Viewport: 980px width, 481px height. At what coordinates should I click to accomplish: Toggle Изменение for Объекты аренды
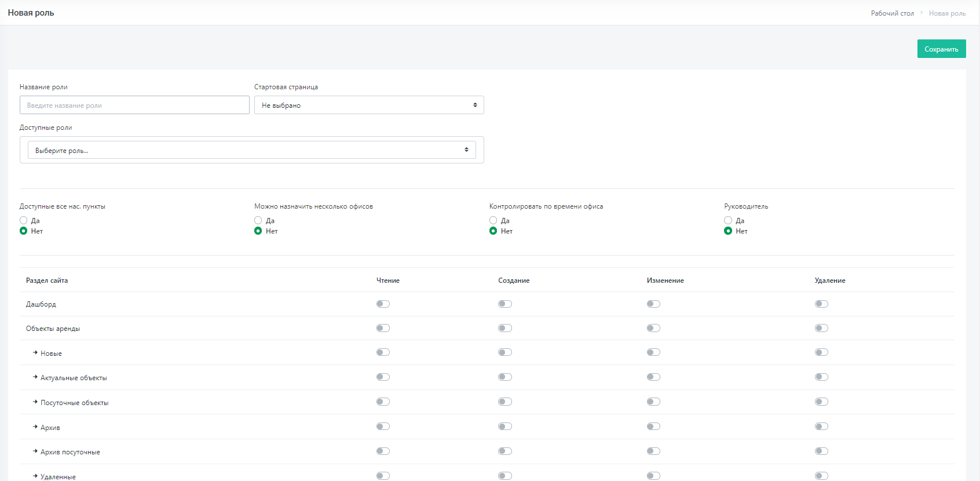pos(653,328)
